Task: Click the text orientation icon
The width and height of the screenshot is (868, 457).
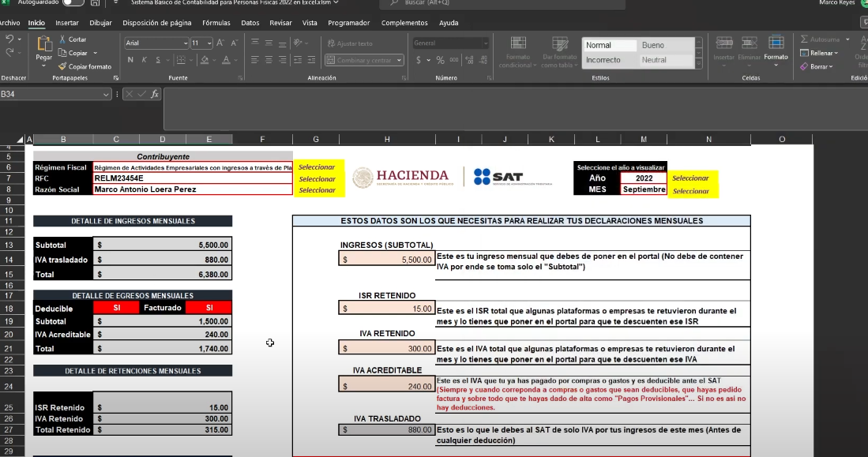Action: click(299, 43)
